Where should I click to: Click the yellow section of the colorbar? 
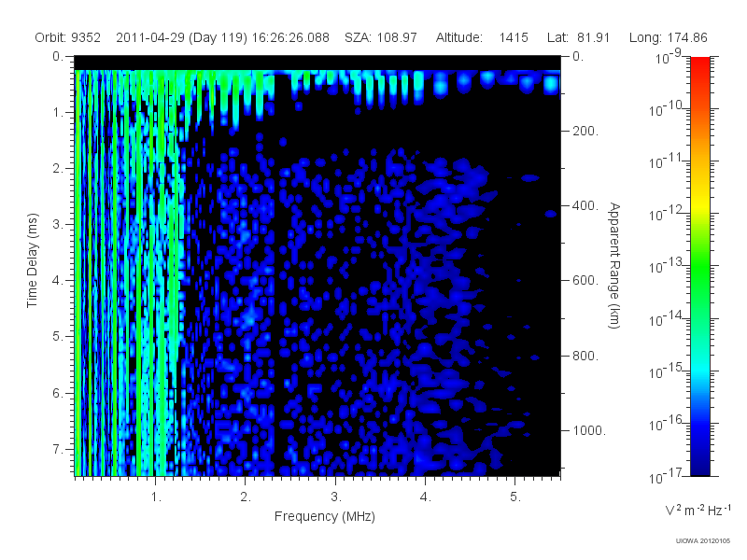click(x=699, y=204)
